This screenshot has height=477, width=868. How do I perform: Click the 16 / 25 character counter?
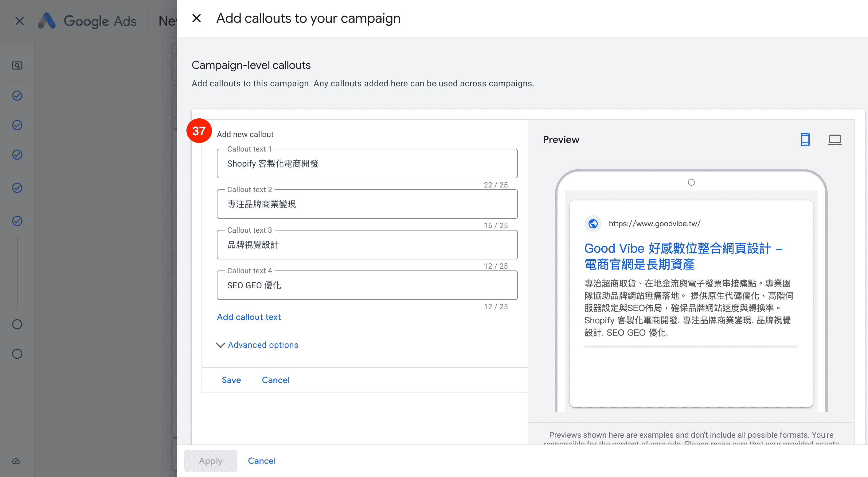[496, 226]
